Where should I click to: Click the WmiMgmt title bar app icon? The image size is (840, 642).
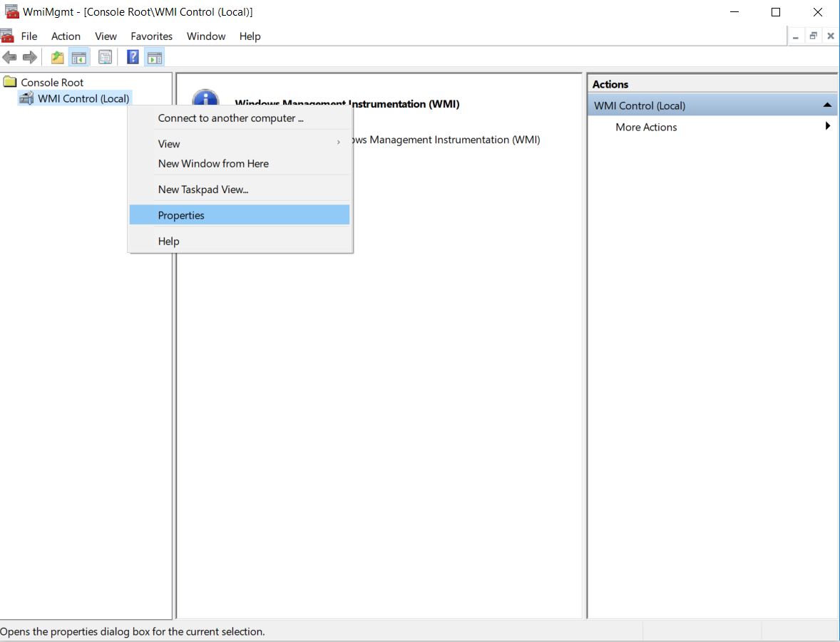[x=11, y=11]
